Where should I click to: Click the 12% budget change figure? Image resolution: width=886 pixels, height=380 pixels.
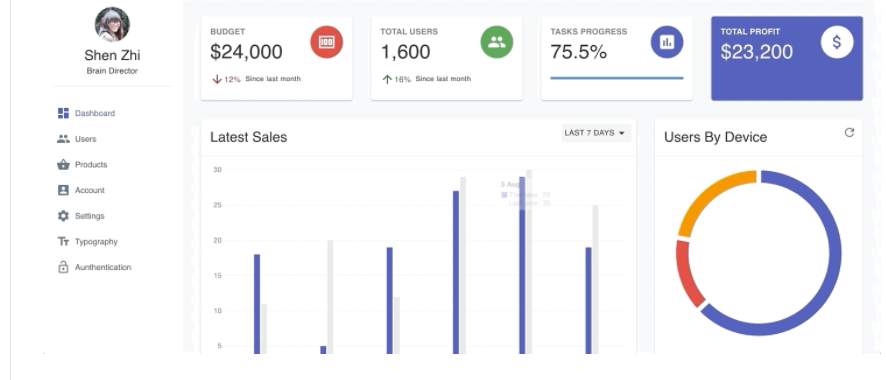coord(232,80)
